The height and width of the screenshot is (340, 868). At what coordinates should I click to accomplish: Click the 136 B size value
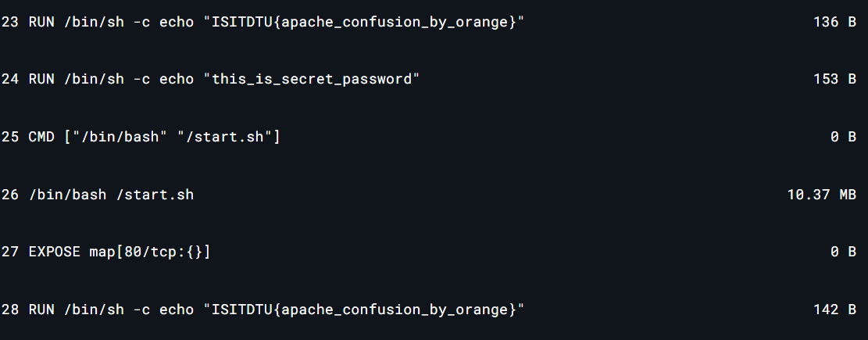[x=834, y=22]
